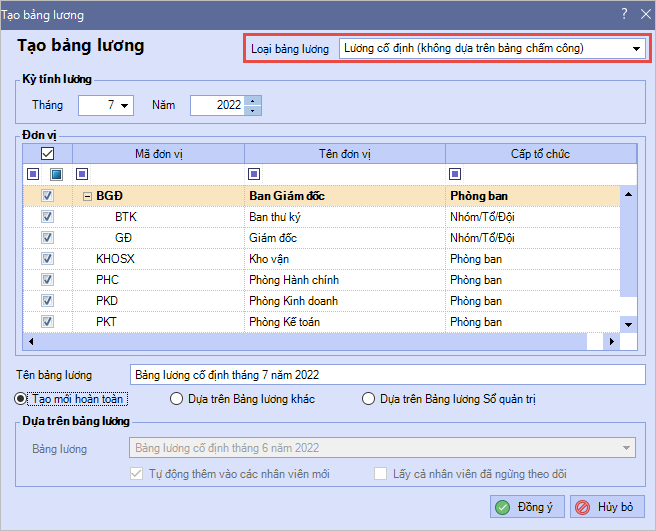Screen dimensions: 656x531
Task: Select the Phòng Kế toán cell
Action: click(345, 321)
